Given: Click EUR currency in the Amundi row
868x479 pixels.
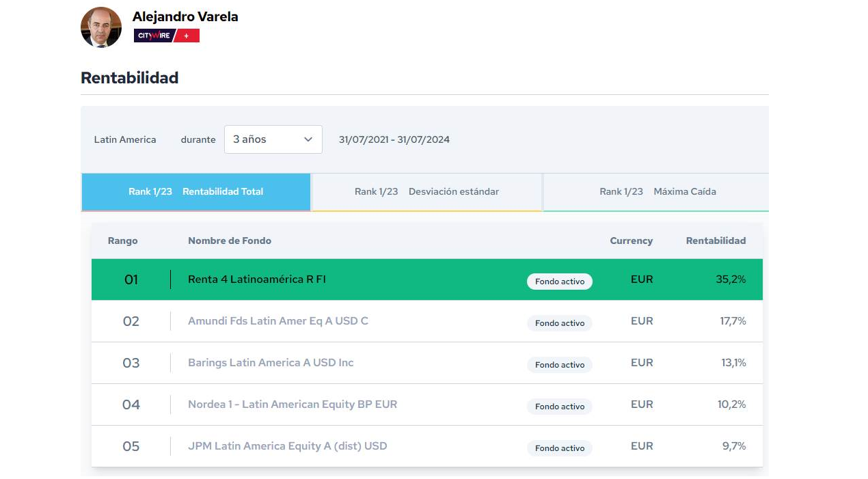Looking at the screenshot, I should coord(642,321).
